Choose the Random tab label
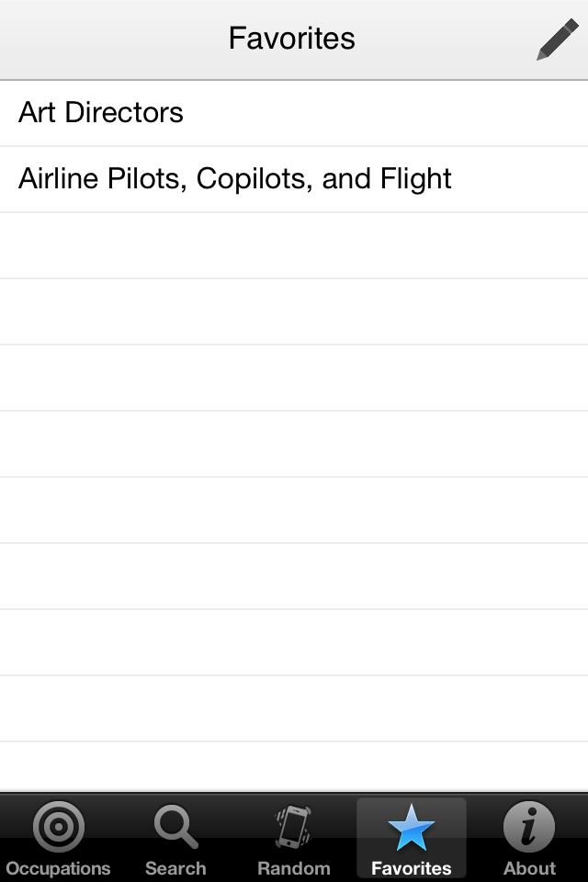 (294, 868)
